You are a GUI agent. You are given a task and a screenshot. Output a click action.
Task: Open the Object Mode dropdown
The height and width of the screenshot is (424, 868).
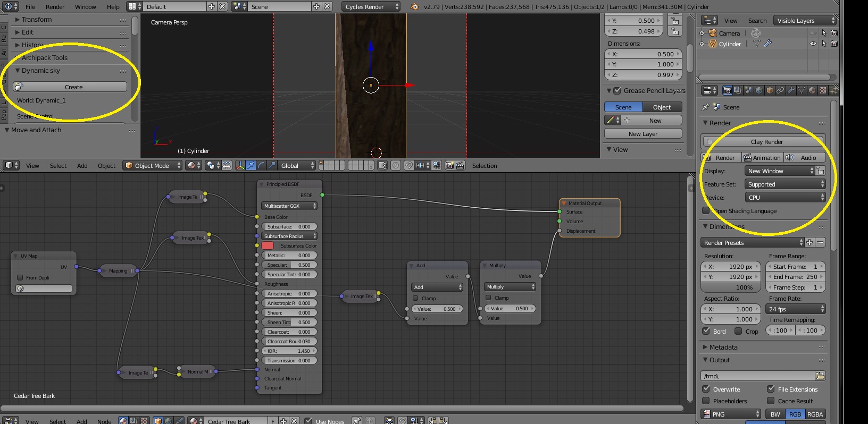pyautogui.click(x=153, y=166)
